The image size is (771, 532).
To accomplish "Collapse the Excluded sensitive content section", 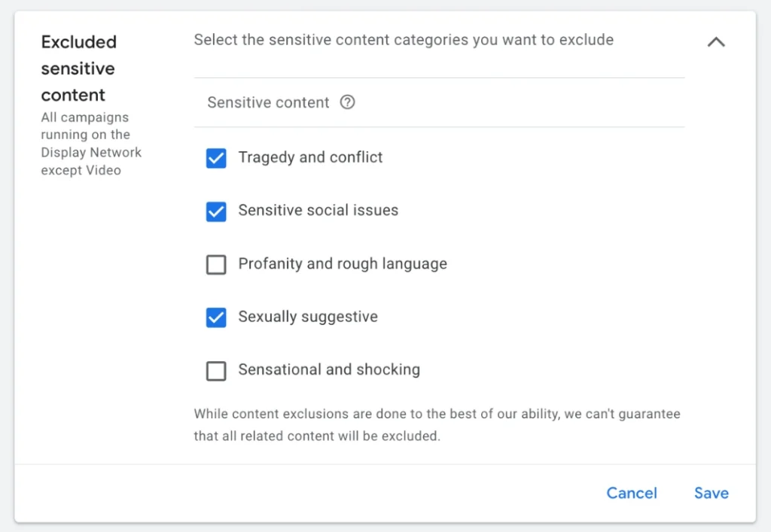I will coord(716,42).
